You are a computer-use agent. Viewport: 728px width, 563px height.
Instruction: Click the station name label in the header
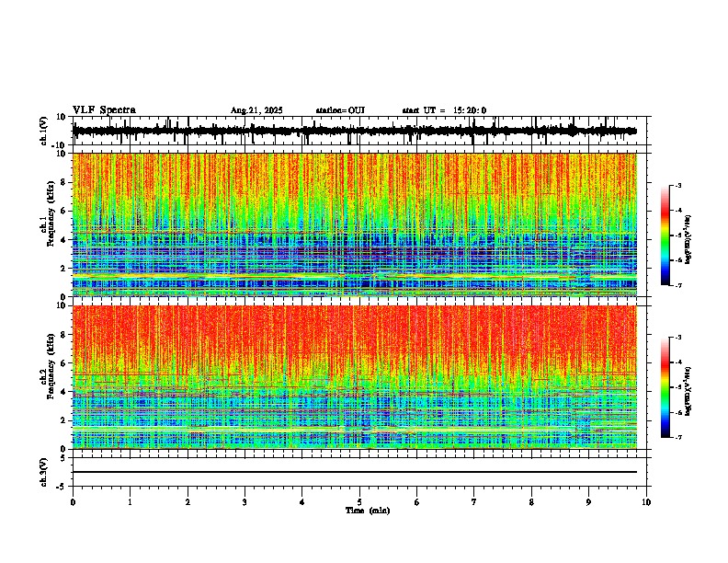[340, 110]
